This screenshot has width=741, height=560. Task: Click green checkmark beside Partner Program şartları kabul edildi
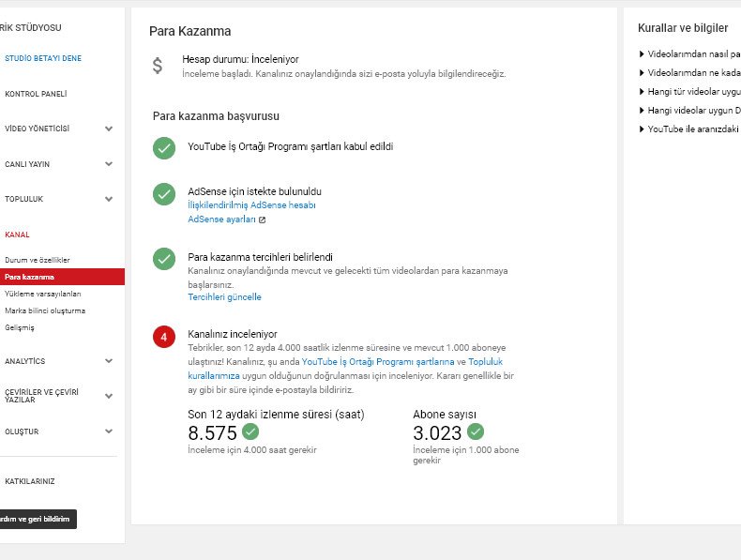click(x=164, y=148)
